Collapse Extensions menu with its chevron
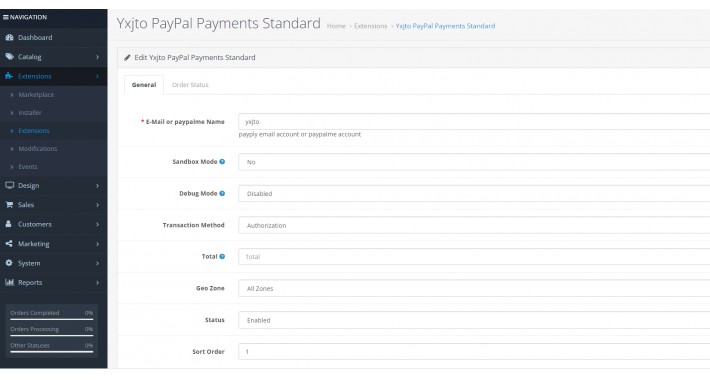This screenshot has width=710, height=380. click(x=97, y=77)
